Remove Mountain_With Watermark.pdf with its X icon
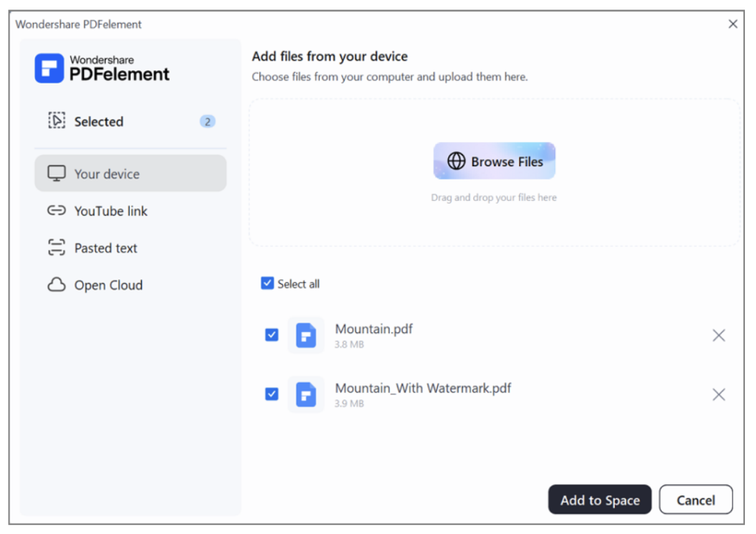The width and height of the screenshot is (756, 534). tap(718, 394)
